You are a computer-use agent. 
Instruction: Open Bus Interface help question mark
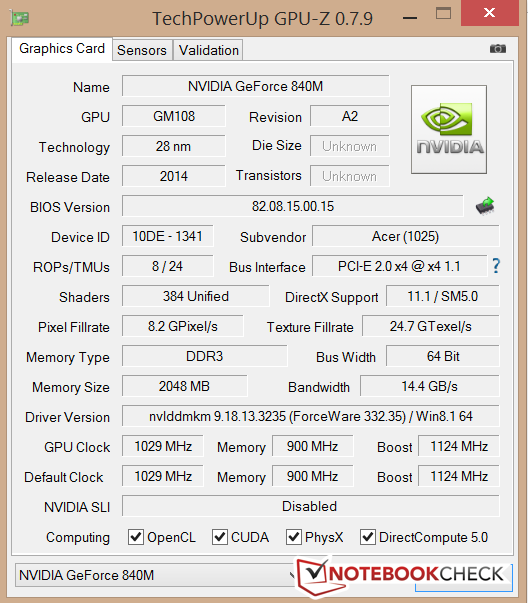point(496,266)
